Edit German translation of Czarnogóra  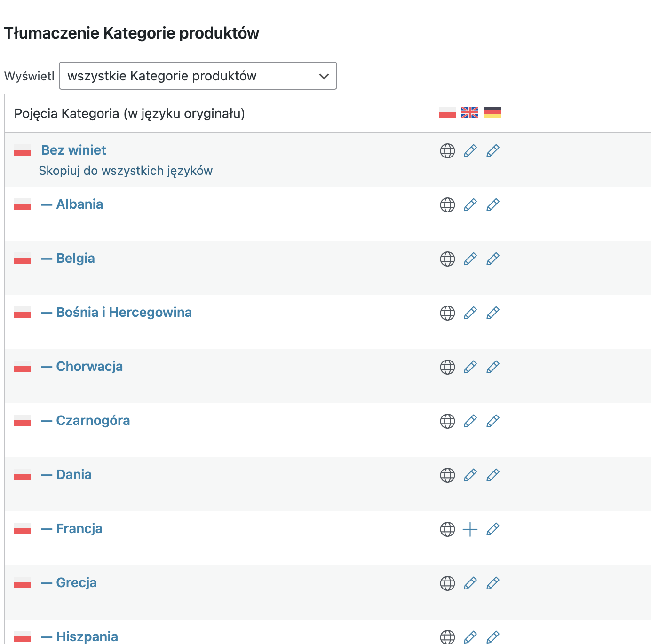click(492, 421)
